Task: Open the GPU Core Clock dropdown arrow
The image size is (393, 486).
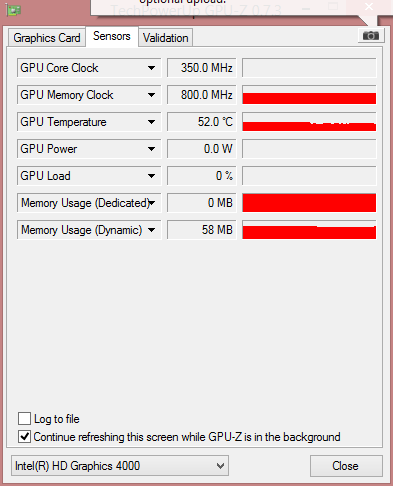Action: click(x=151, y=68)
